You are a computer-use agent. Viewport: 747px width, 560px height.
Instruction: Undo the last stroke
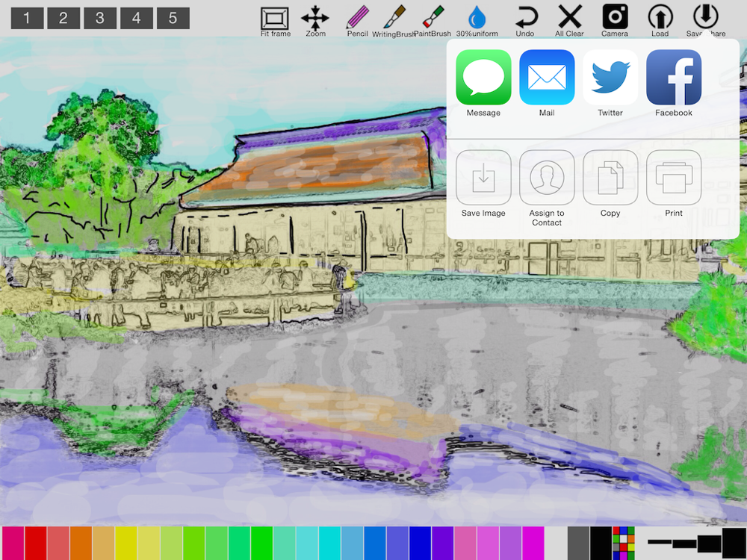coord(525,19)
